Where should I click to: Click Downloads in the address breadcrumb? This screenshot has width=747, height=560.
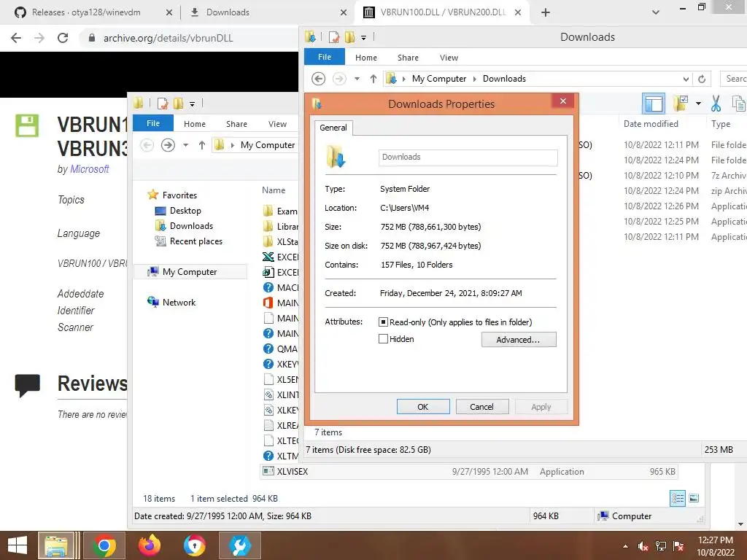[x=504, y=79]
